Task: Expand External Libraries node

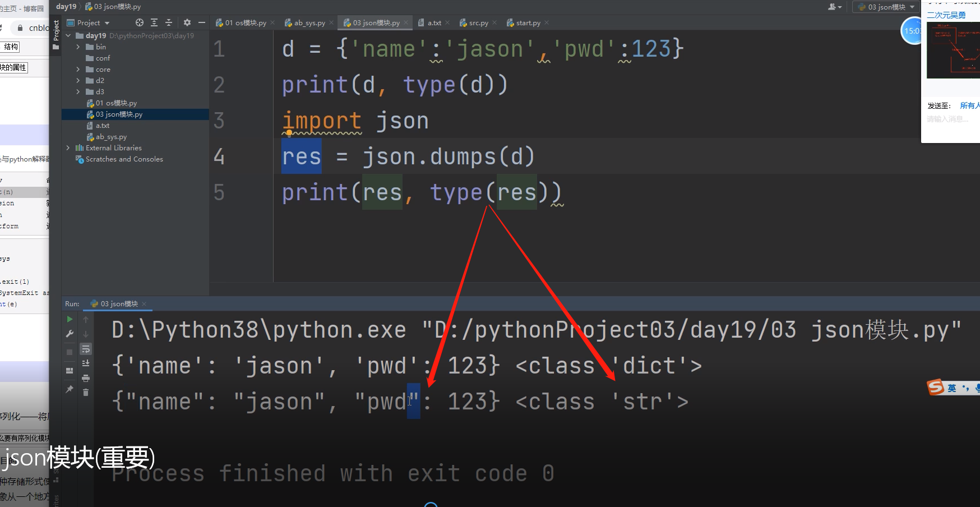Action: (68, 148)
